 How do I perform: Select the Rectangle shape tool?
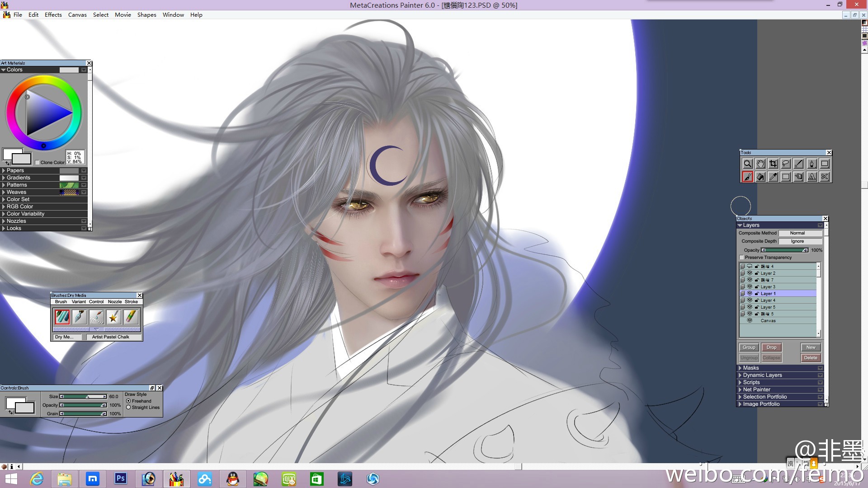(825, 164)
